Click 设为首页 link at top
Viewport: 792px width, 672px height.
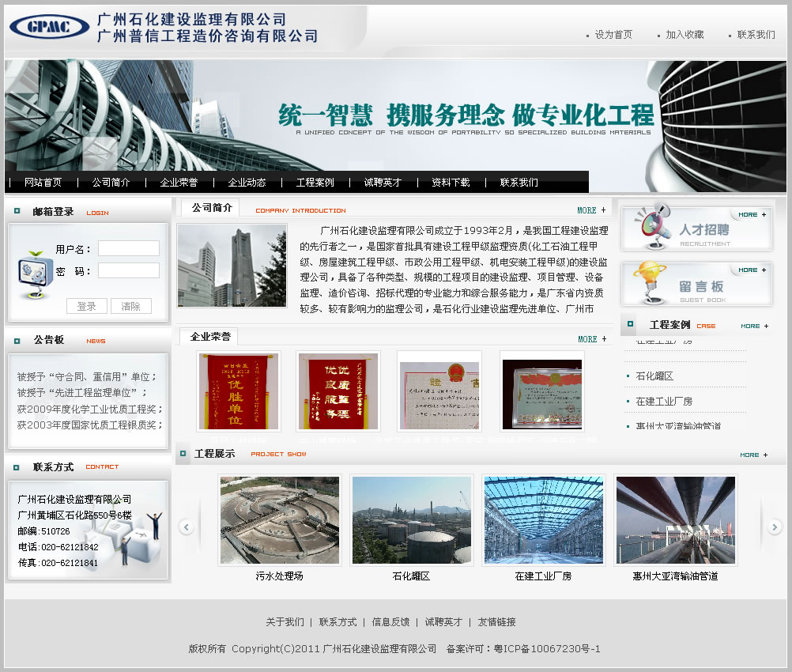tap(613, 34)
